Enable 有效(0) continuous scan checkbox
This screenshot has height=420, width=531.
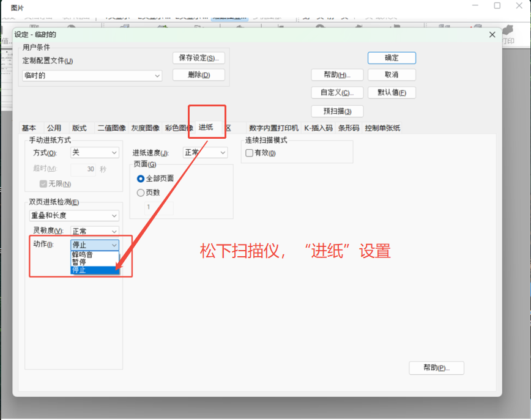(249, 153)
